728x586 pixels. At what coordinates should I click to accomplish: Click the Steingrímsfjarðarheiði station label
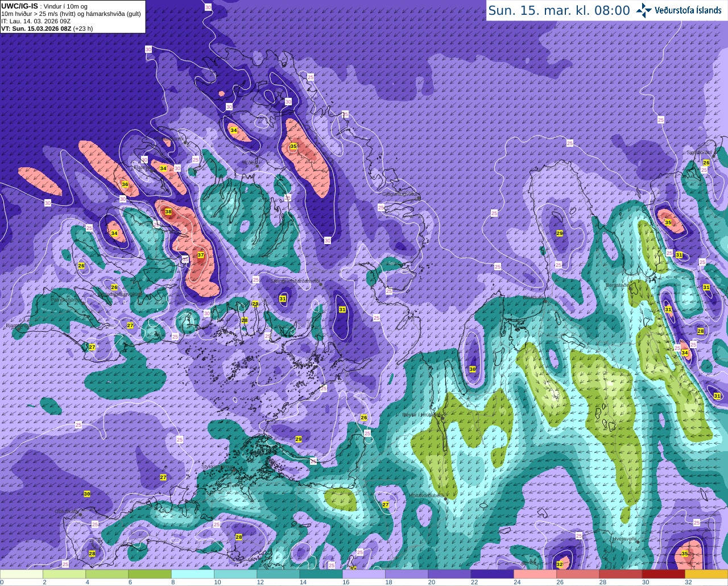[295, 280]
